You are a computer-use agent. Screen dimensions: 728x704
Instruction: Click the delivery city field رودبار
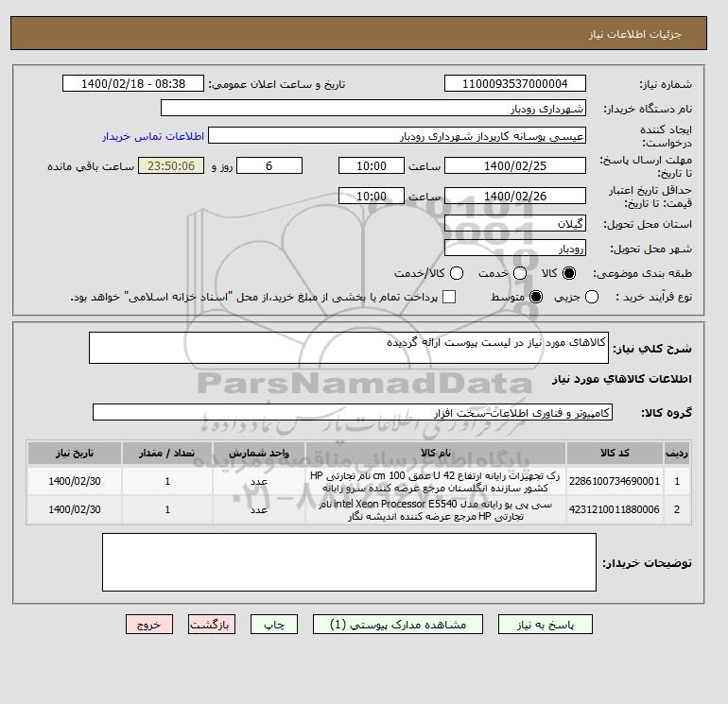click(x=515, y=249)
